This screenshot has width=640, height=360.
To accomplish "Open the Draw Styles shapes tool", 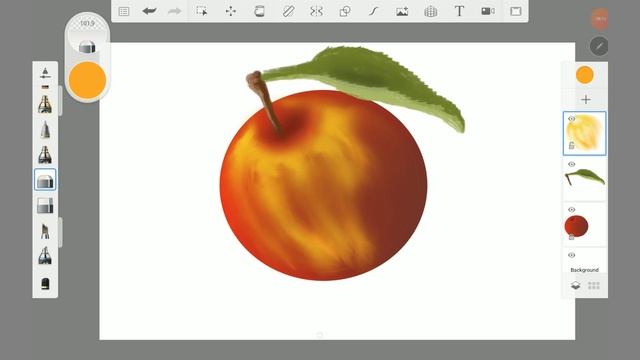I will [x=345, y=11].
